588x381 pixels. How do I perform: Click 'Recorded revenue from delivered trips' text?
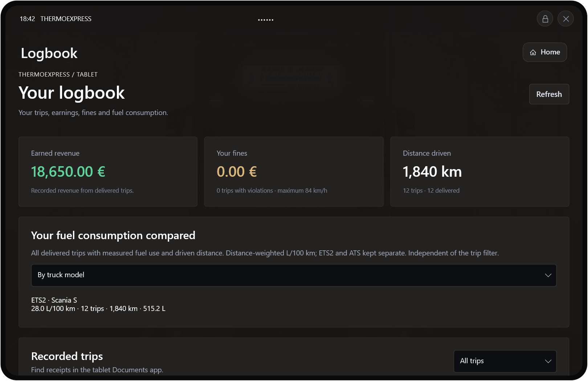click(x=82, y=190)
